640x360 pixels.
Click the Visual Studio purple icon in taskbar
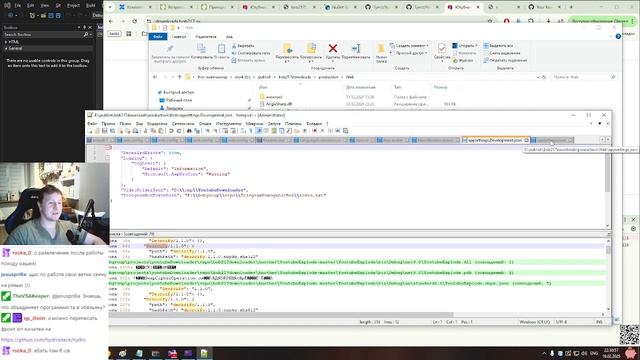[188, 353]
